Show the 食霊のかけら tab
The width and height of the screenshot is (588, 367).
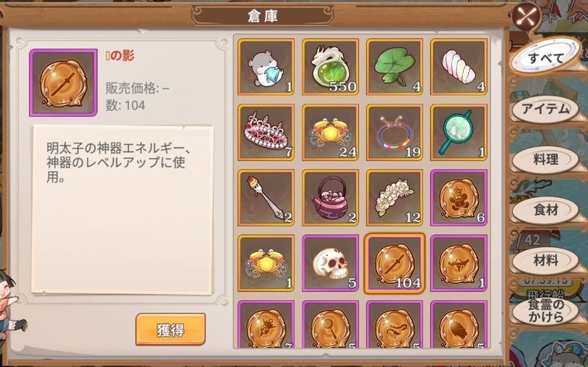pyautogui.click(x=545, y=310)
